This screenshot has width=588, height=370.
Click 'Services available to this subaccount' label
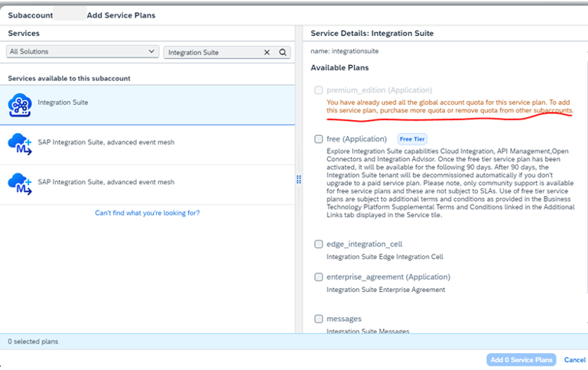tap(70, 78)
